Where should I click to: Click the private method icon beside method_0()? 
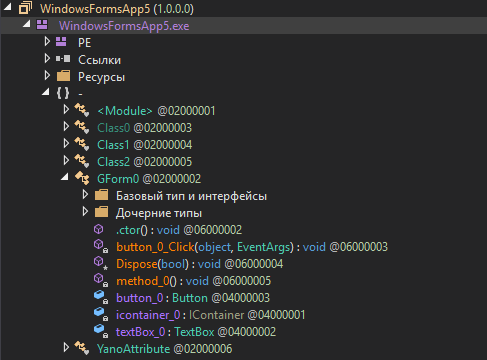point(101,280)
